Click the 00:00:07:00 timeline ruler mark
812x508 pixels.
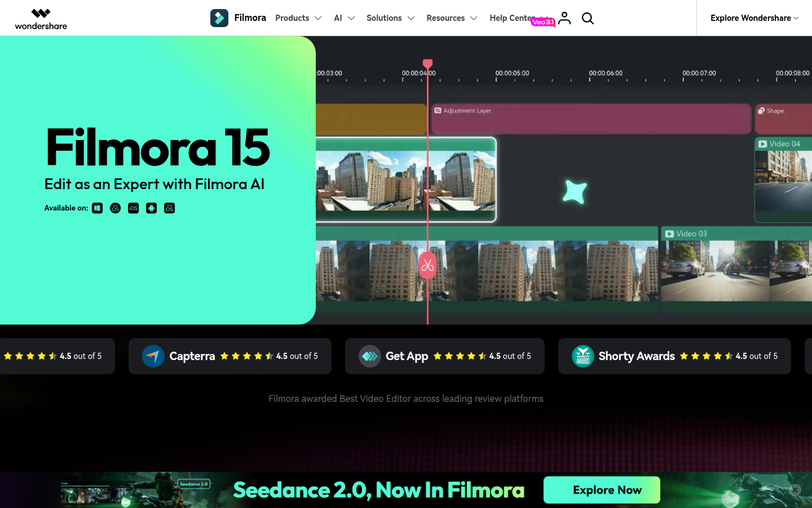[699, 73]
